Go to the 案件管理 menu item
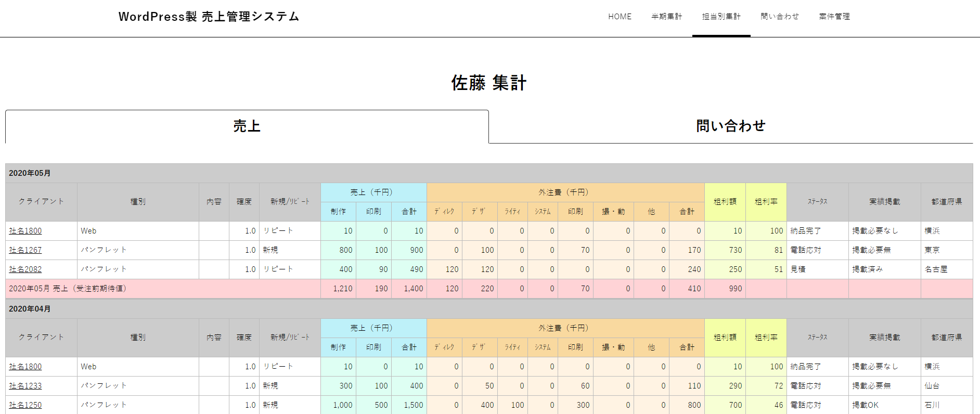This screenshot has height=414, width=980. click(x=834, y=17)
